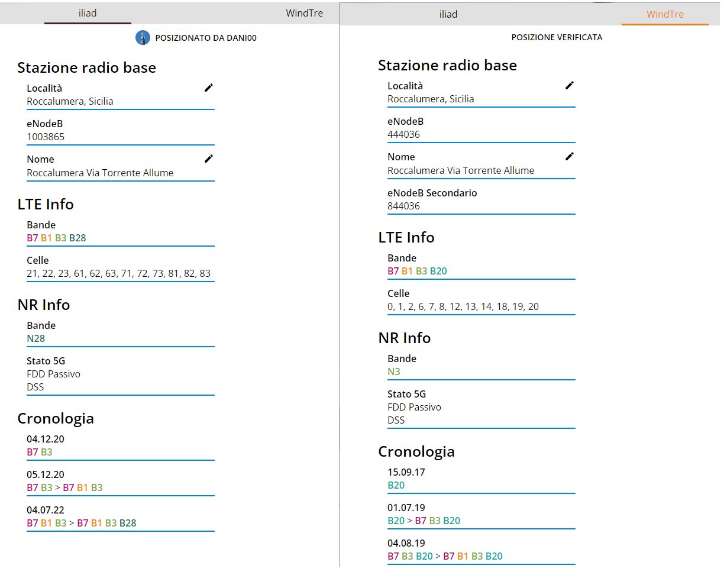Click the B28 band in left LTE Bande

[x=77, y=238]
